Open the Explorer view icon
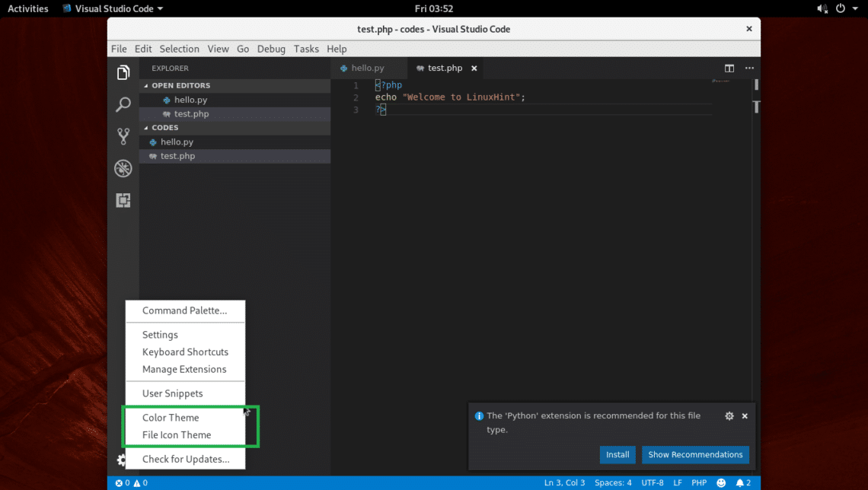 click(x=123, y=72)
